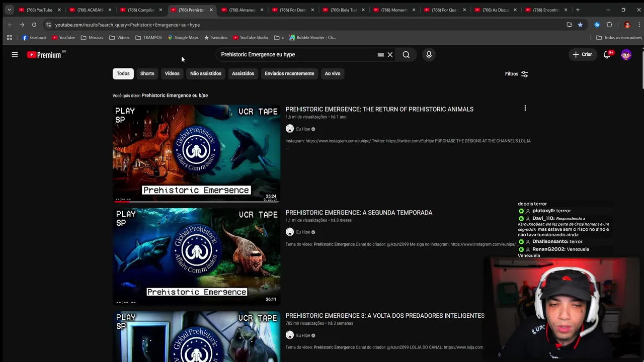Open the YouTube bookmark
The height and width of the screenshot is (362, 644).
coord(63,38)
